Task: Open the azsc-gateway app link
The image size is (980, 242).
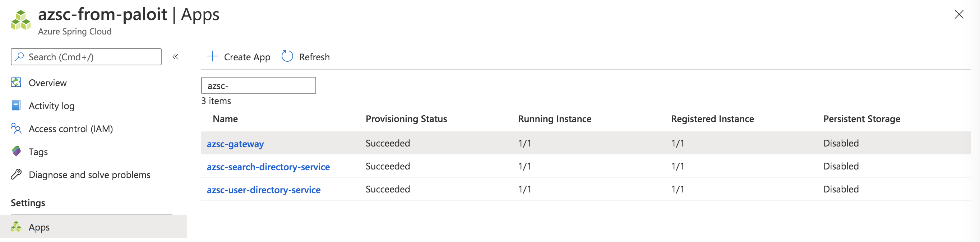Action: pos(235,144)
